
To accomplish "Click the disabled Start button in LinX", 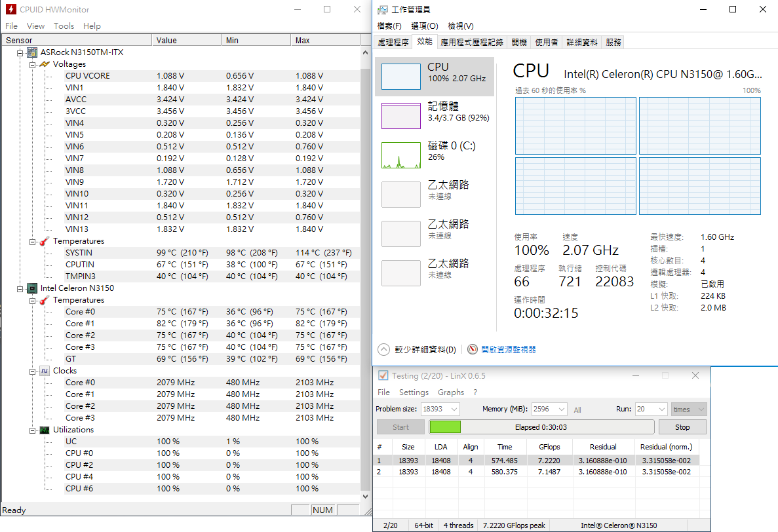I will [400, 427].
